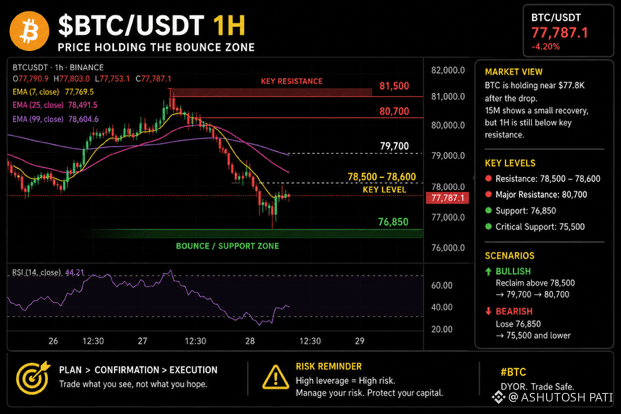Click the PRICE HOLDING THE BOUNCE ZONE subtitle
Screen dimensions: 621x414
pos(156,48)
